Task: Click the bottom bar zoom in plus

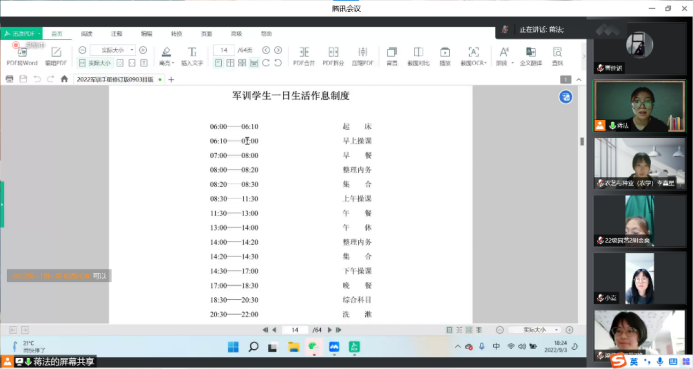Action: [x=569, y=330]
